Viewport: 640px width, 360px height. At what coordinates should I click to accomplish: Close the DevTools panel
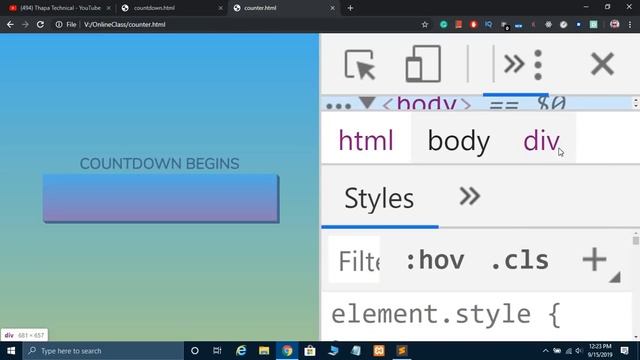pos(602,64)
